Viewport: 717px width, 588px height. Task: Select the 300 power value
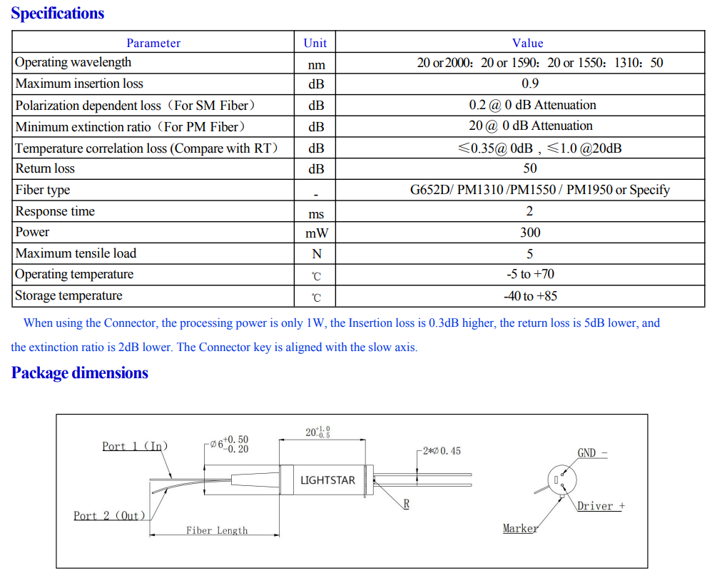530,233
